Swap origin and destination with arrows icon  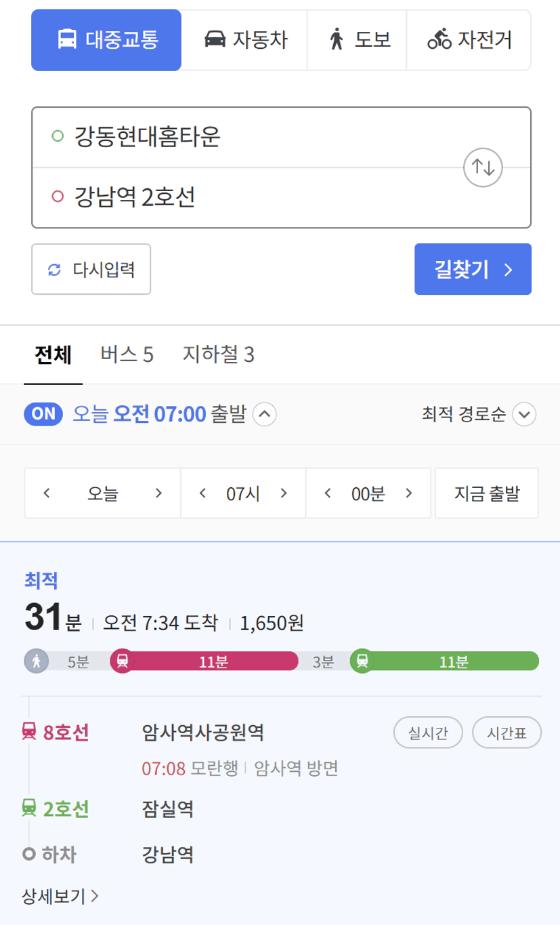[x=483, y=167]
